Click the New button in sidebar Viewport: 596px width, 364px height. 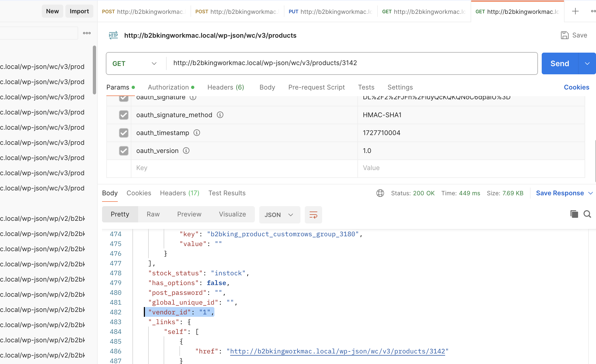(x=52, y=11)
